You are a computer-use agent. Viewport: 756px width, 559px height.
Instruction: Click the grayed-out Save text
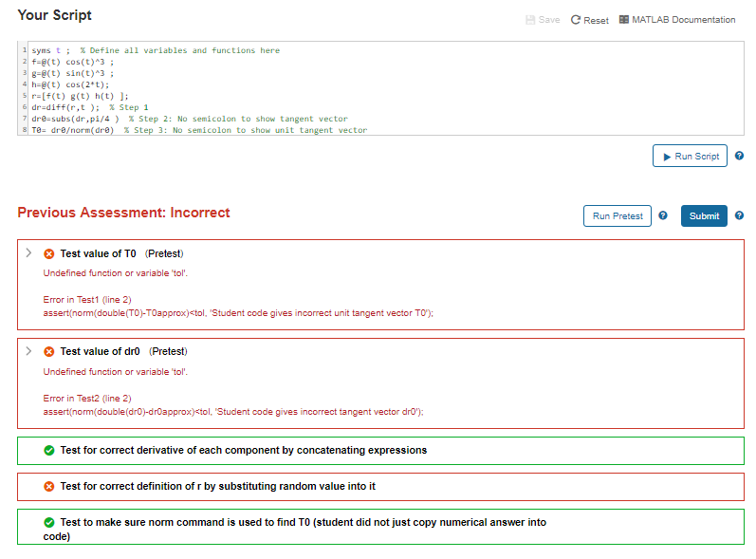click(549, 20)
